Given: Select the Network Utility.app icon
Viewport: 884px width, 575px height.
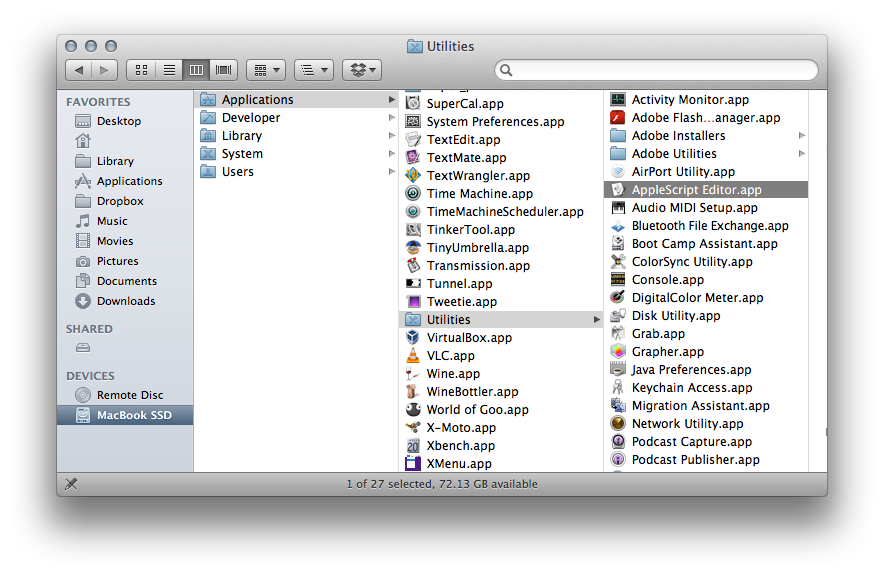Looking at the screenshot, I should [618, 424].
